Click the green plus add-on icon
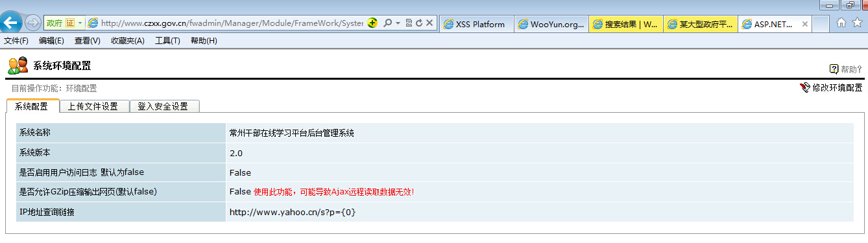The width and height of the screenshot is (868, 243). click(372, 23)
